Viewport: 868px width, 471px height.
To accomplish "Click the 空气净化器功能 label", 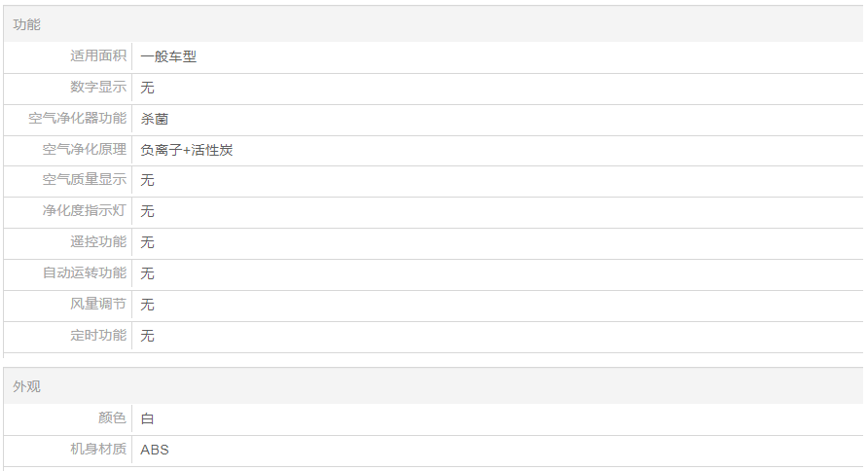I will tap(78, 119).
